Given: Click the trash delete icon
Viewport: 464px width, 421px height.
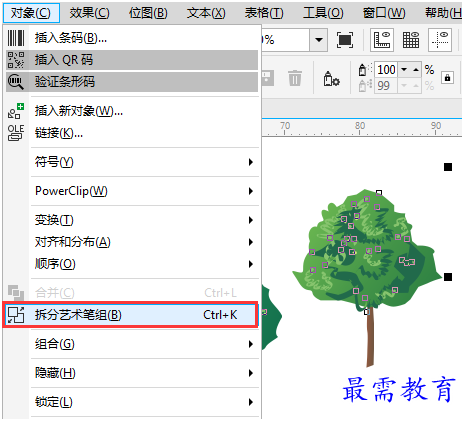Looking at the screenshot, I should click(x=295, y=78).
